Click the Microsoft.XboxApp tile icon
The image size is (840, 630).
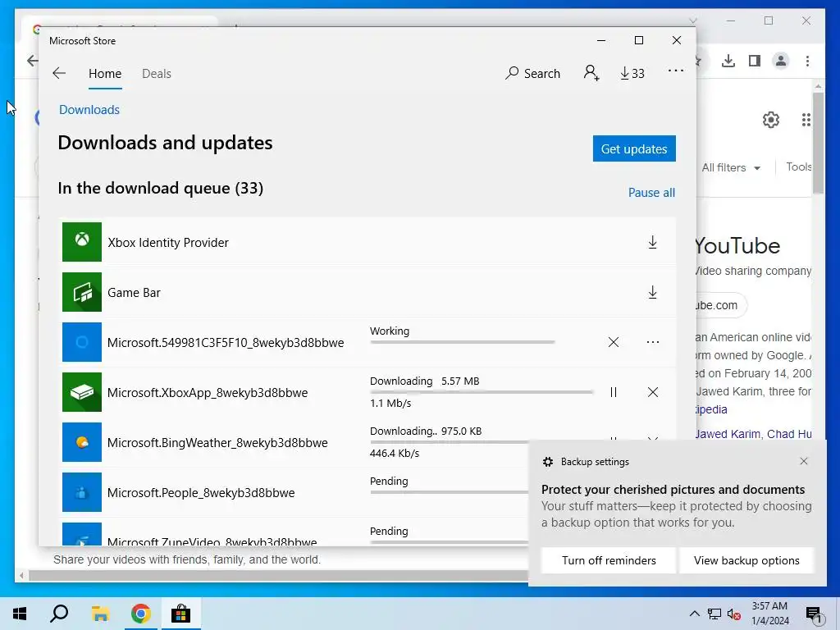82,392
